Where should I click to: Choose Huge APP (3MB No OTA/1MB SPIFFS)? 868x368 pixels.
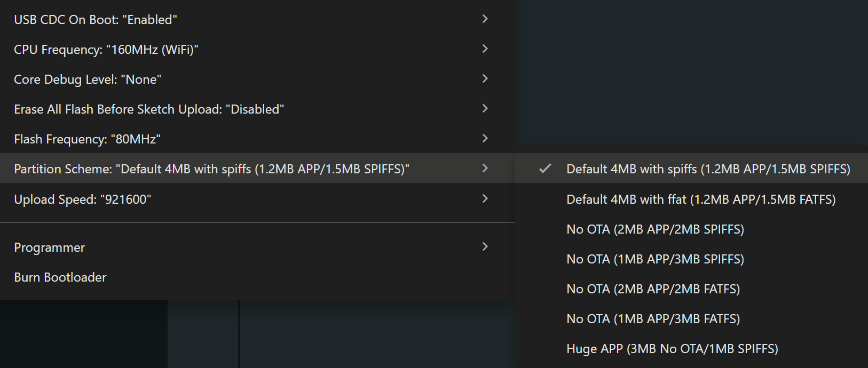coord(672,349)
